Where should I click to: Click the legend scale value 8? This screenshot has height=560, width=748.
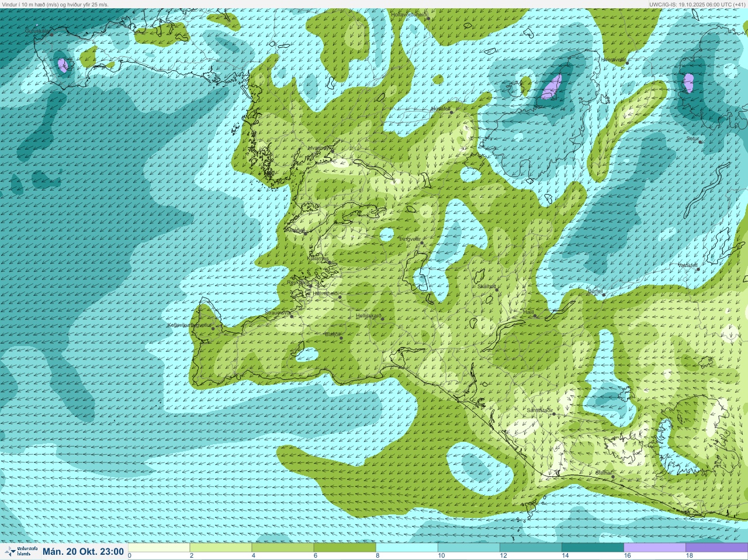point(377,556)
